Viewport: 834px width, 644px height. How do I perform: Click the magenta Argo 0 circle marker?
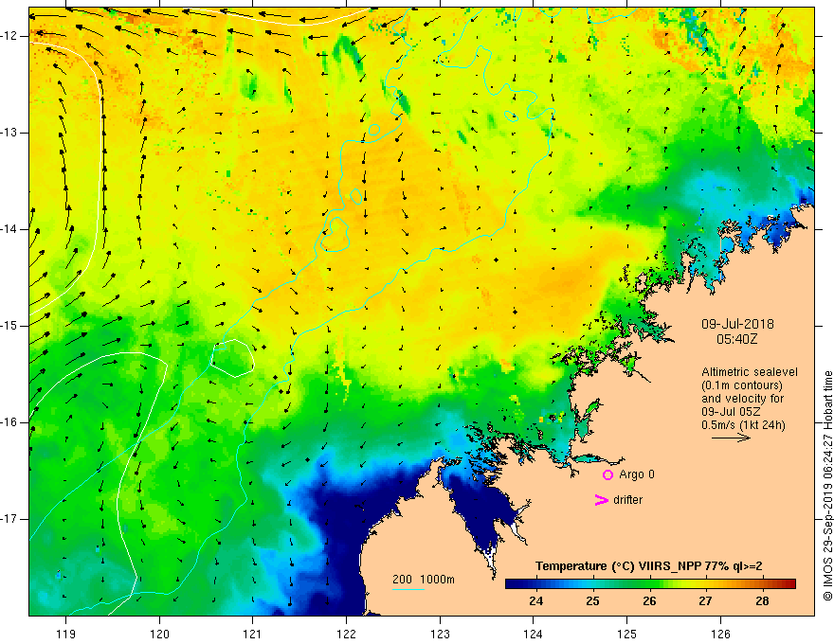coord(607,474)
